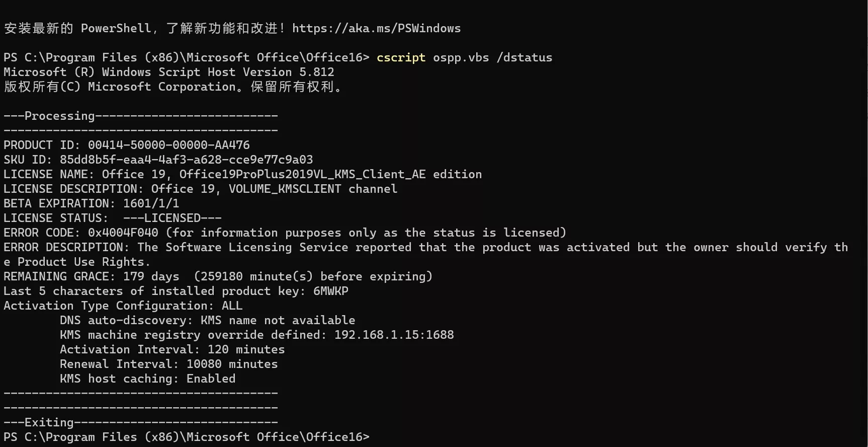The width and height of the screenshot is (868, 447).
Task: Click the KMS address 192.168.1.15:1688
Action: (x=394, y=335)
